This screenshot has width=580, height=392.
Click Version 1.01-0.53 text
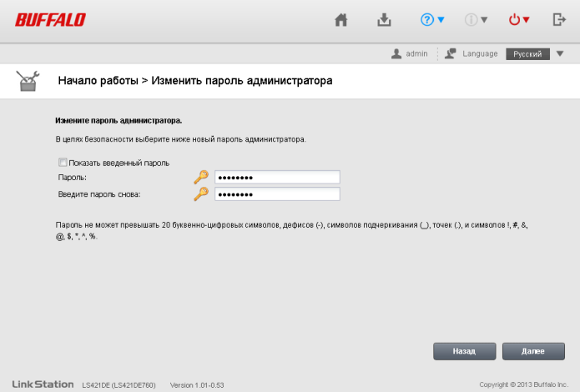(197, 385)
